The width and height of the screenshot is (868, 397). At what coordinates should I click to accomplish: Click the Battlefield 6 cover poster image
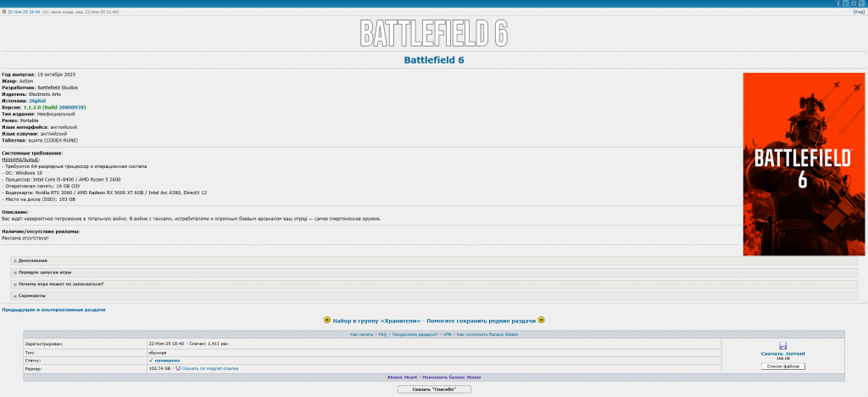pyautogui.click(x=804, y=165)
